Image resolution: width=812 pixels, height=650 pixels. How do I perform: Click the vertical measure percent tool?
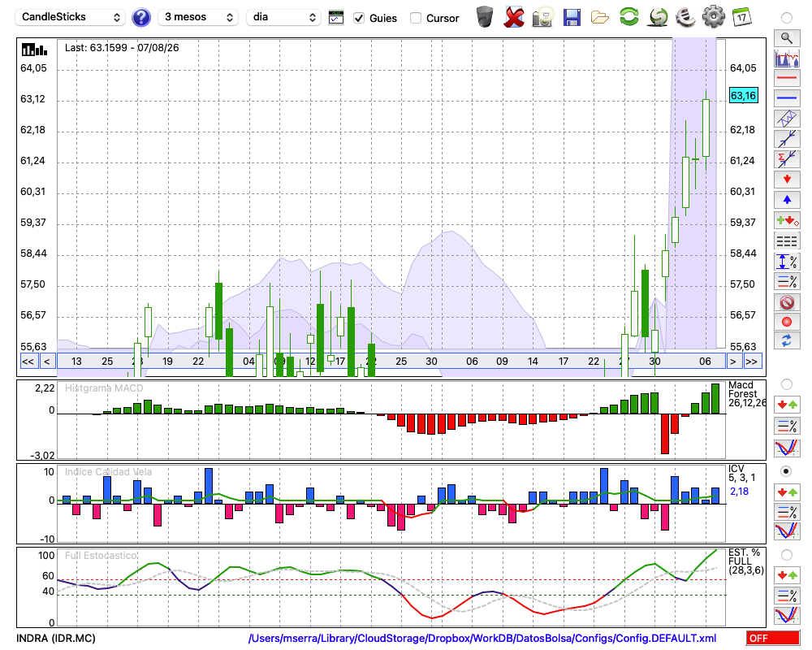point(787,262)
